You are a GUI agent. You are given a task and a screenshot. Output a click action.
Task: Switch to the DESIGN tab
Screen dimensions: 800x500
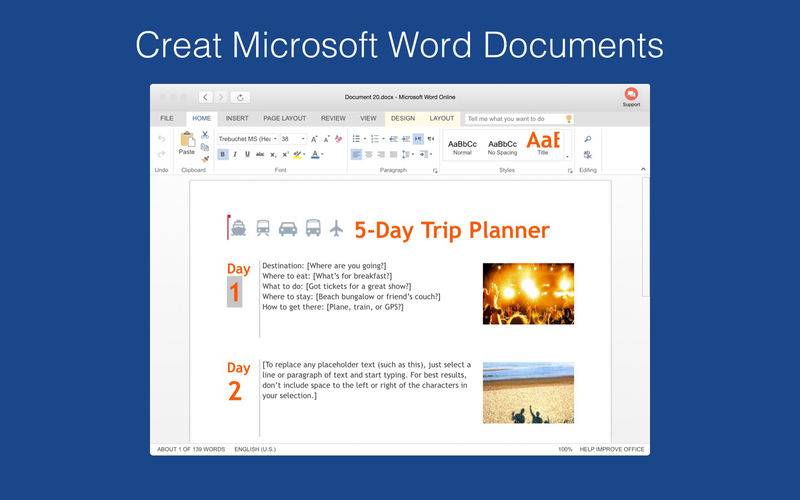coord(403,118)
